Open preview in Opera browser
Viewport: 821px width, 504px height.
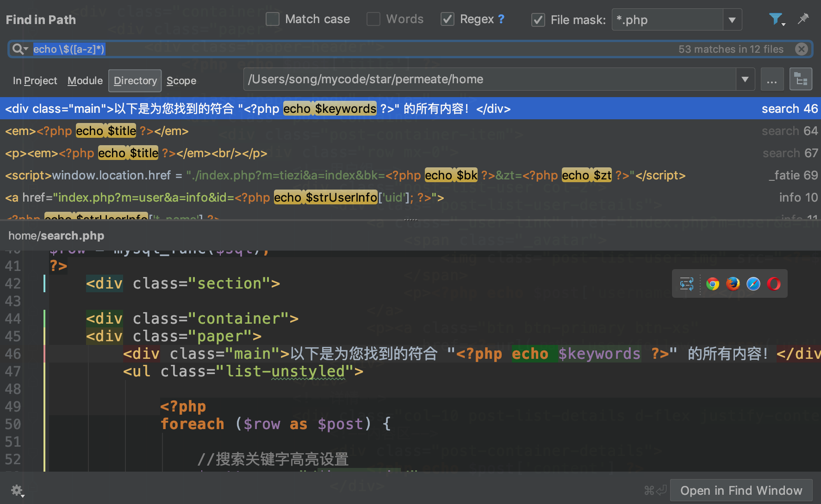774,284
